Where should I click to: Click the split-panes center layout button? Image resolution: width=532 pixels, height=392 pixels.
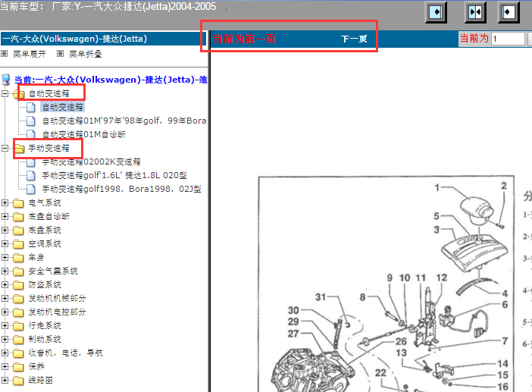tap(475, 13)
